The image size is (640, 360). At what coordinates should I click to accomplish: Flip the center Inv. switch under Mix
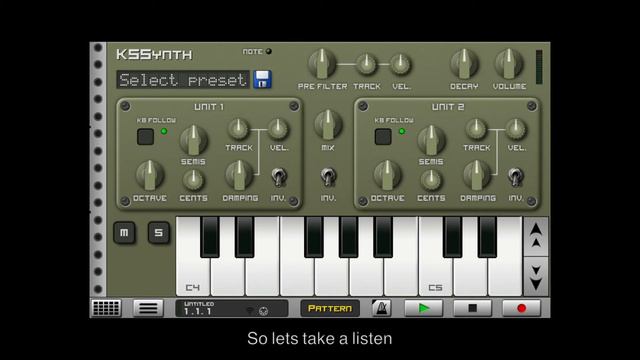328,177
